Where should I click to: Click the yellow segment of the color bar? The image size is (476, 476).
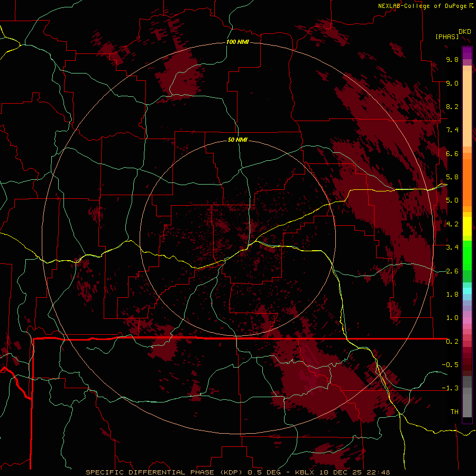(467, 226)
